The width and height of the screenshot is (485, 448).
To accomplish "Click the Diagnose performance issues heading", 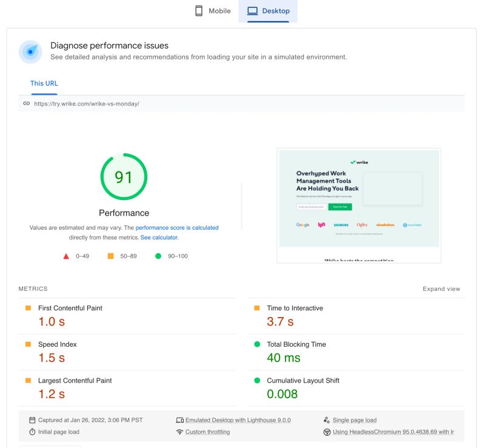I will [110, 45].
